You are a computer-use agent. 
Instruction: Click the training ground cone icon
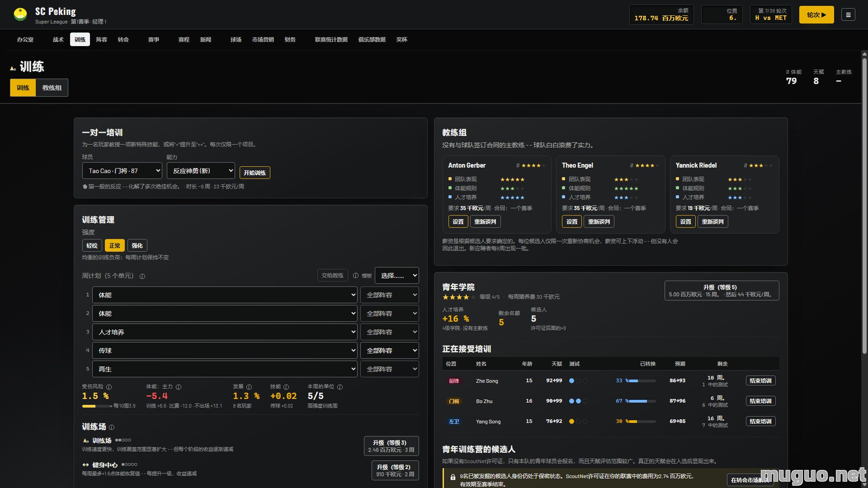[x=86, y=441]
